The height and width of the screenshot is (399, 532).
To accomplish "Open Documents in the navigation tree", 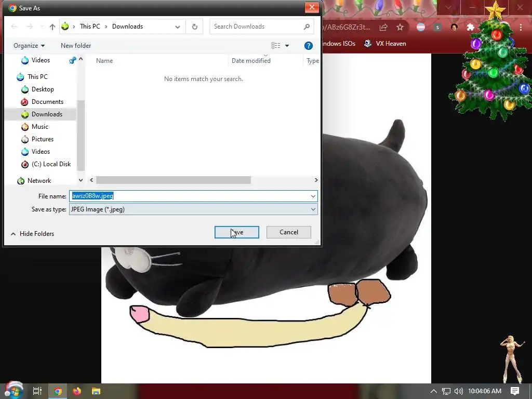I will [47, 102].
